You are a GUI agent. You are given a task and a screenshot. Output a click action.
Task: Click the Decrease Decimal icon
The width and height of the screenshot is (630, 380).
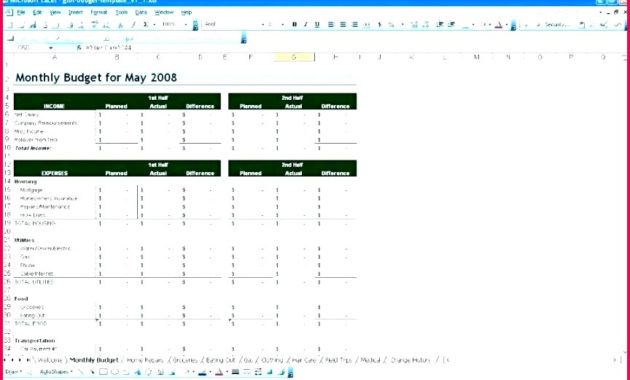426,25
